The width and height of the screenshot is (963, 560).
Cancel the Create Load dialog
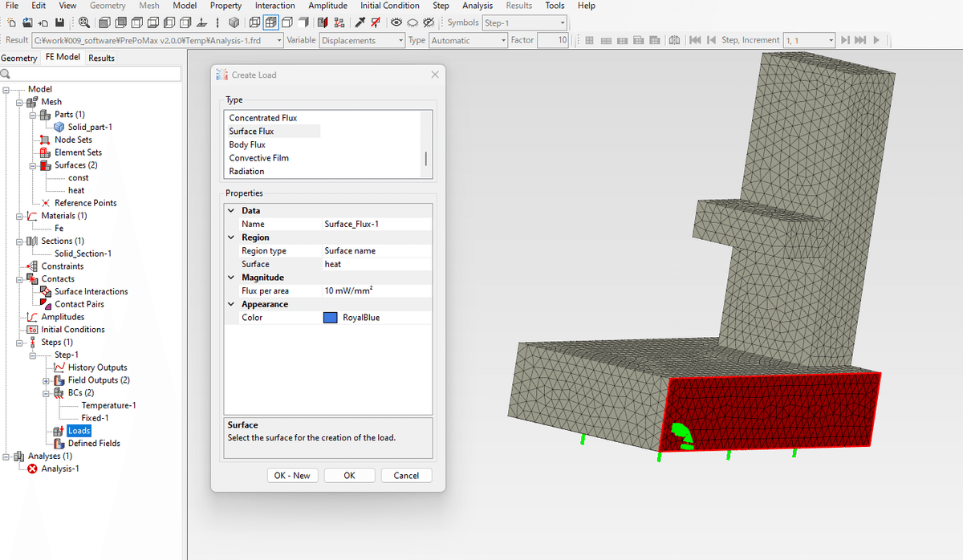pos(406,476)
